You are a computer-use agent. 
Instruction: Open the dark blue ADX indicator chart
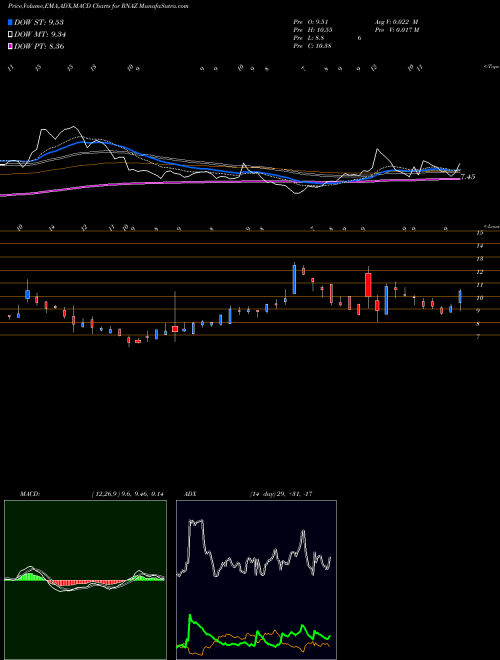[256, 580]
